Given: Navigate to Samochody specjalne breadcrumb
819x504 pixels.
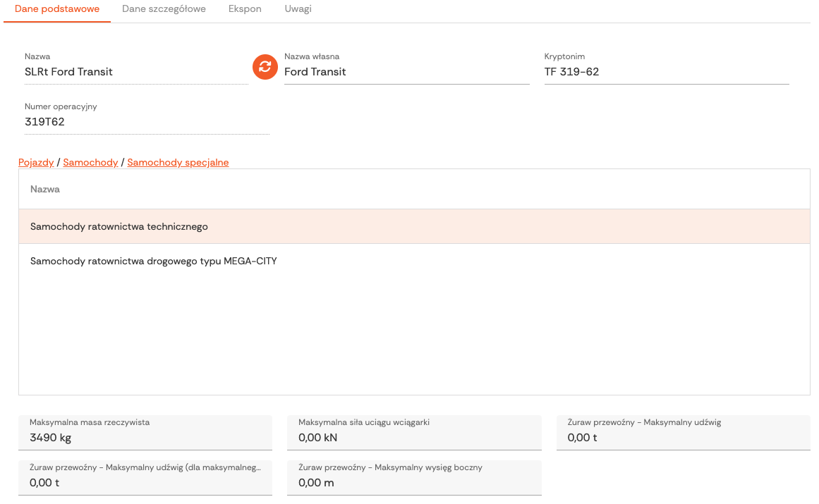Looking at the screenshot, I should pos(178,162).
